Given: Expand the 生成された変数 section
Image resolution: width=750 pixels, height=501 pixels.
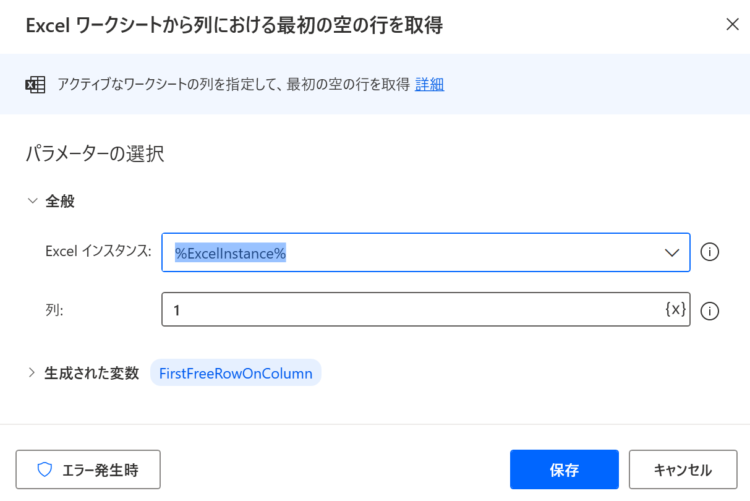Looking at the screenshot, I should click(32, 372).
